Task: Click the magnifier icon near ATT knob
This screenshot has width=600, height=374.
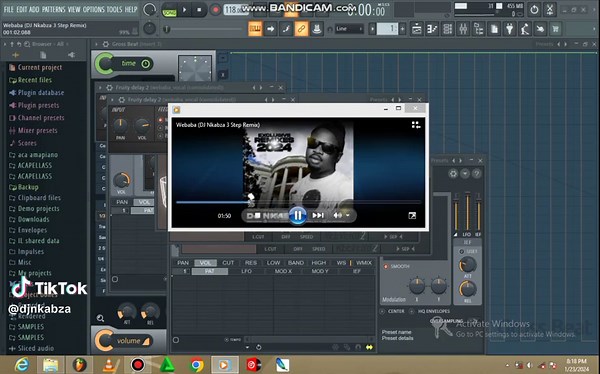Action: [100, 318]
